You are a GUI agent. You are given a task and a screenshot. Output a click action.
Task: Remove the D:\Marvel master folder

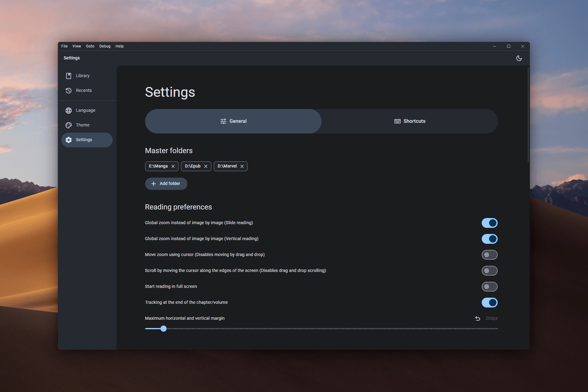[242, 166]
